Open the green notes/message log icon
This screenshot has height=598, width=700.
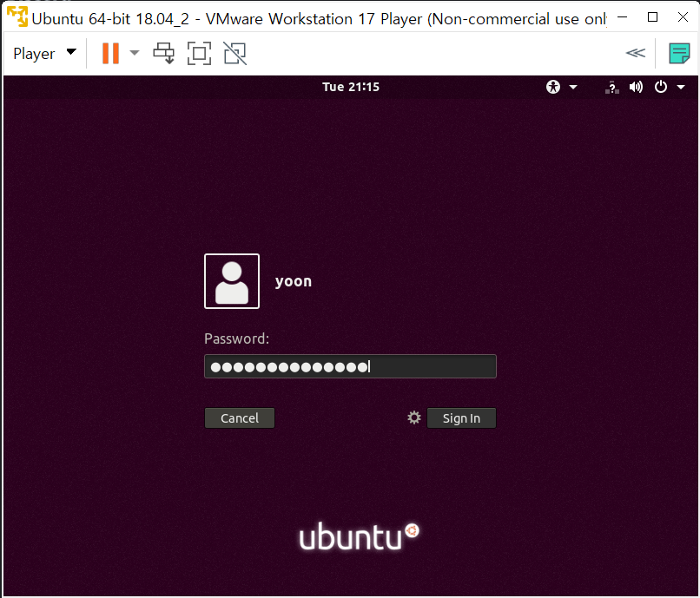coord(679,54)
